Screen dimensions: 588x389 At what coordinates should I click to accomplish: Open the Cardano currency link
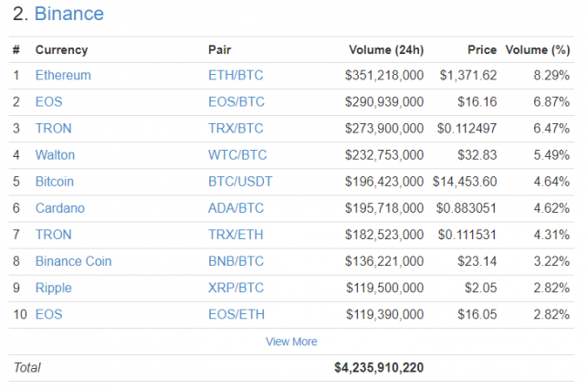(x=60, y=208)
